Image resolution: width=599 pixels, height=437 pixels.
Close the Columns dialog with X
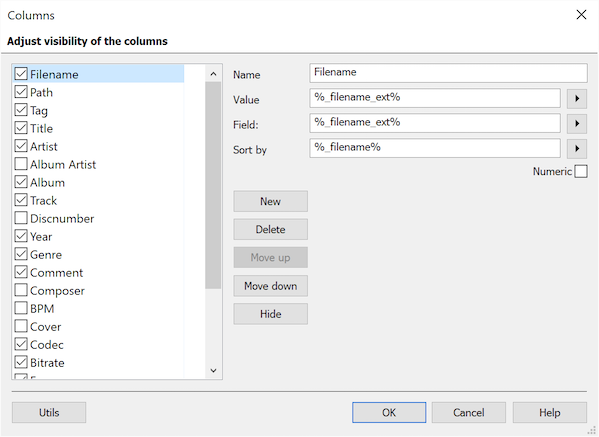tap(581, 15)
